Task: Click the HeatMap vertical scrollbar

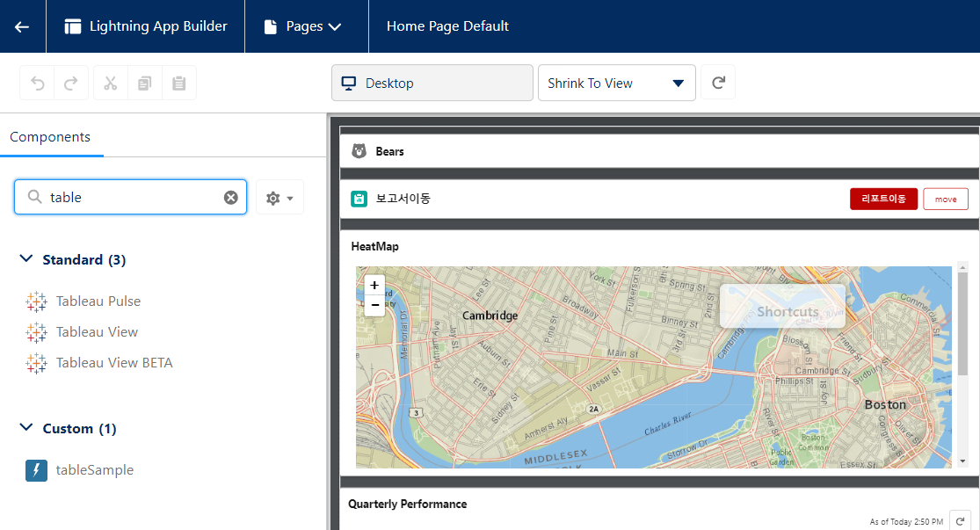Action: (x=962, y=325)
